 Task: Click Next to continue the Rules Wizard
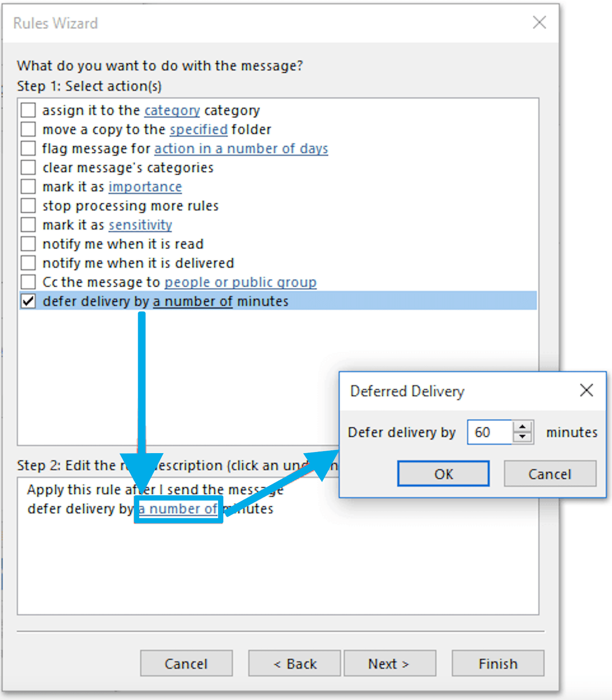pos(390,663)
